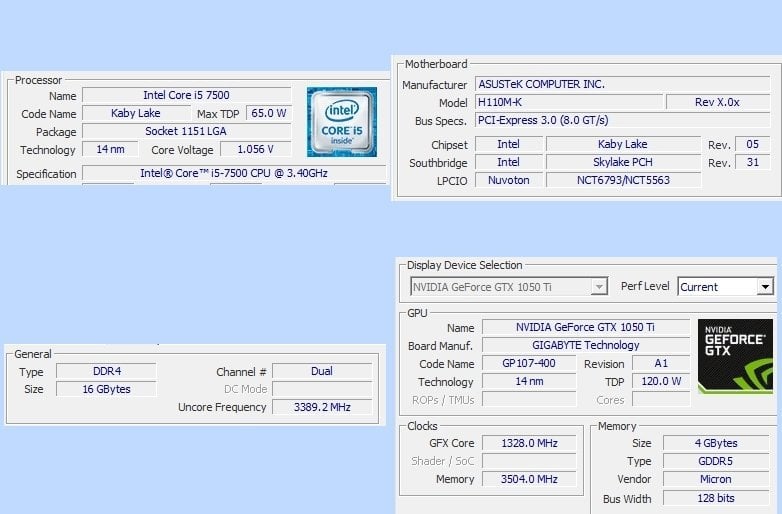This screenshot has height=514, width=782.
Task: Click the GPU Code Name GP107-400 field
Action: [x=529, y=363]
